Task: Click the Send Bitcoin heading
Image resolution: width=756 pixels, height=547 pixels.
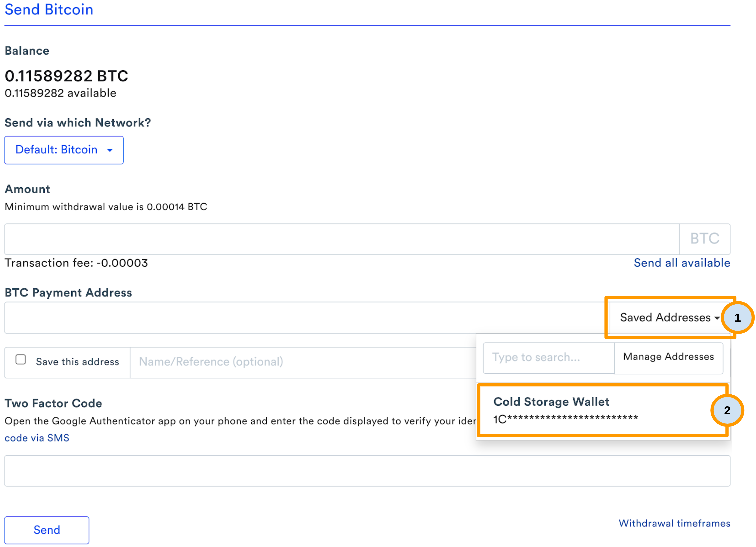Action: [x=49, y=10]
